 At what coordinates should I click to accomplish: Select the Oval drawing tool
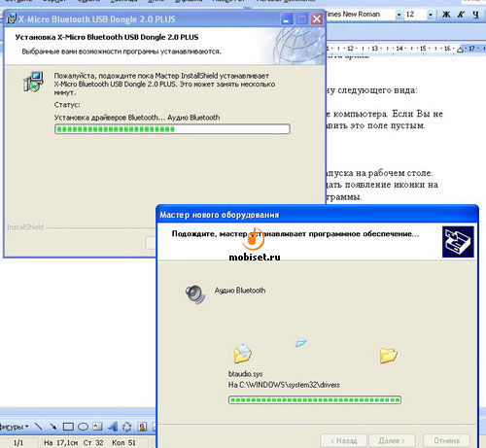coord(83,427)
